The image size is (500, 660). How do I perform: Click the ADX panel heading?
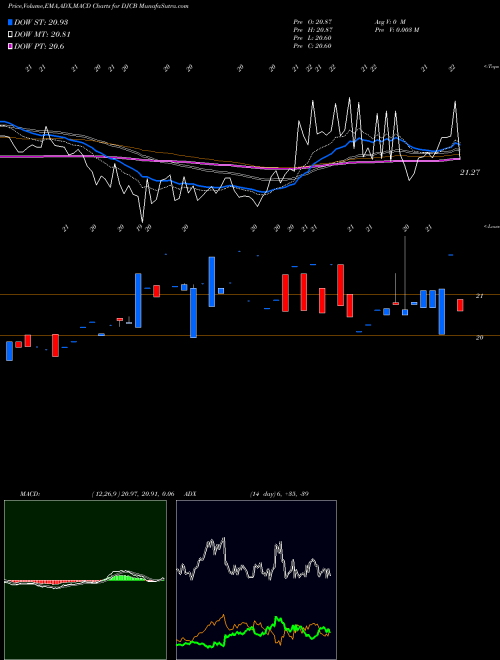191,494
